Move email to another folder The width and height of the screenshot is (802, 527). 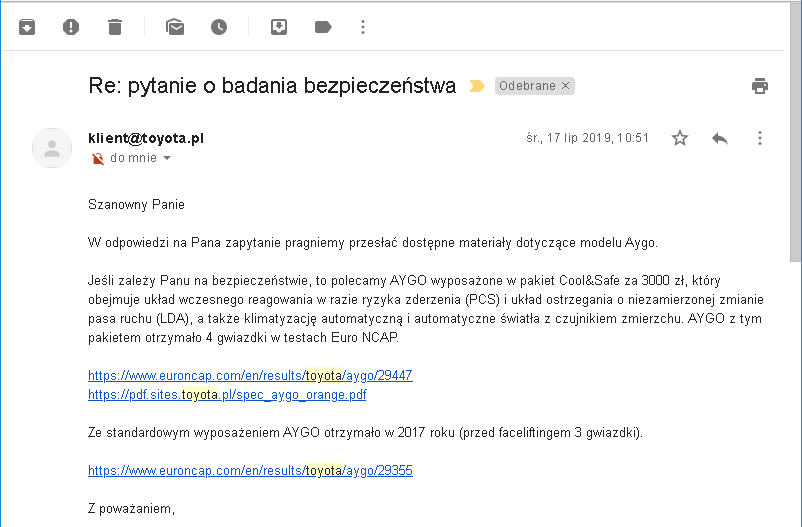pos(279,27)
